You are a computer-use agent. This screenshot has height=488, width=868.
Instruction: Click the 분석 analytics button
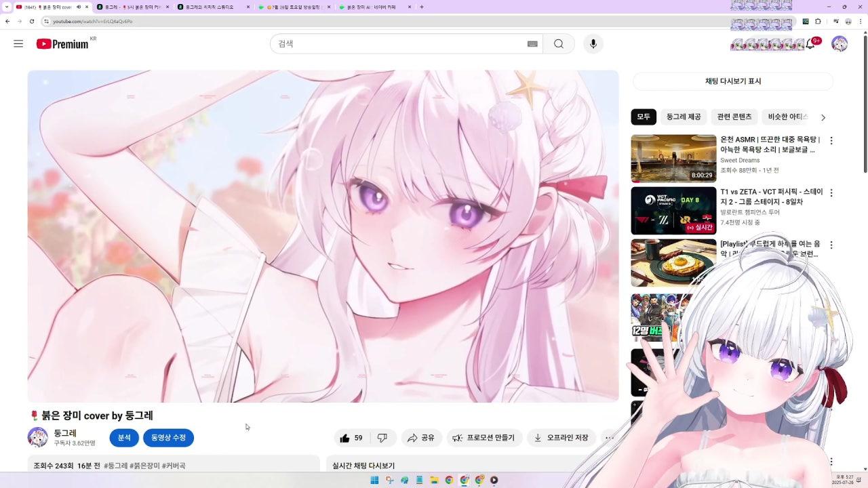pyautogui.click(x=124, y=438)
